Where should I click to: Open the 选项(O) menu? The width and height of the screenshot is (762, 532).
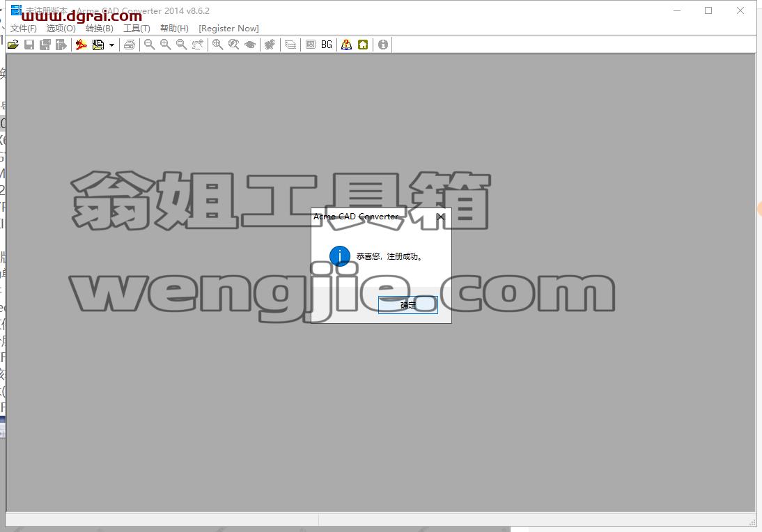click(61, 28)
